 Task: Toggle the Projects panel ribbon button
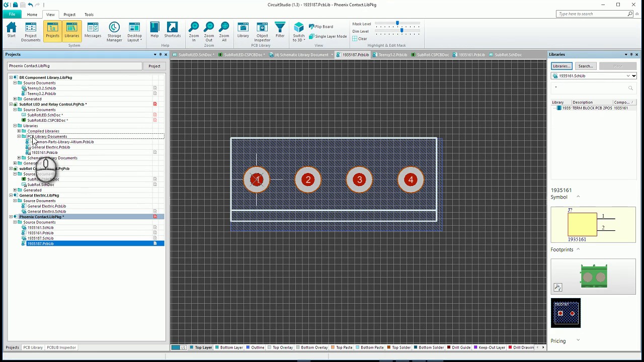click(x=52, y=31)
